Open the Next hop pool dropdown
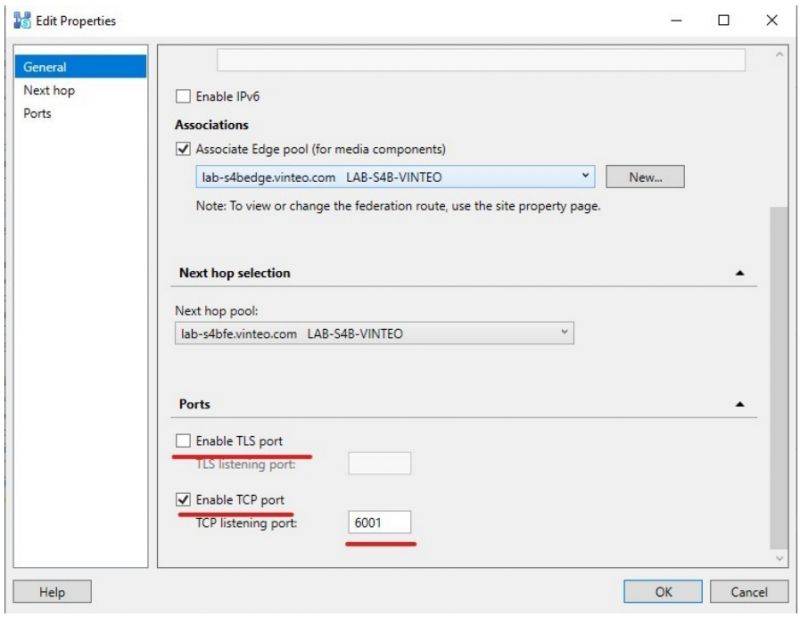The image size is (800, 617). [x=374, y=333]
